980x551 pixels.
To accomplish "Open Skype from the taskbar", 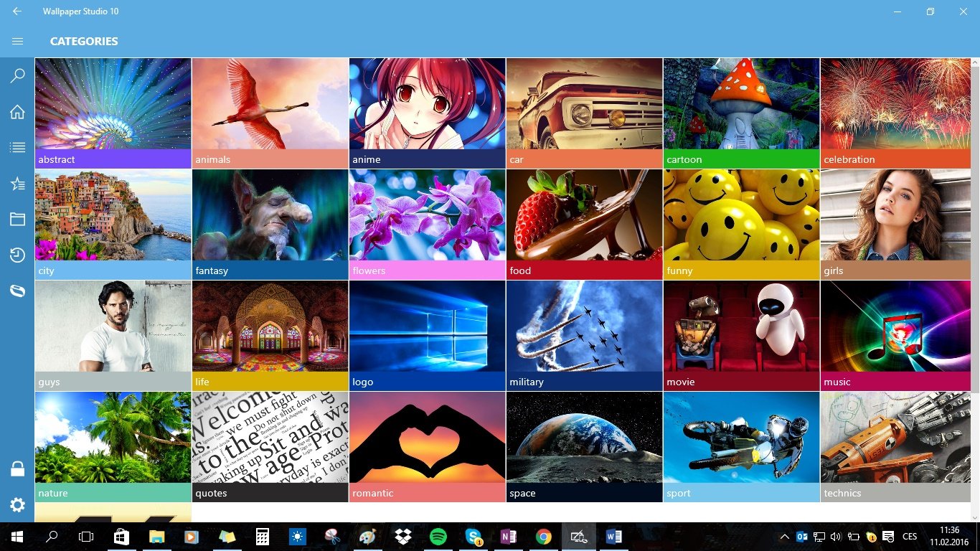I will point(473,537).
